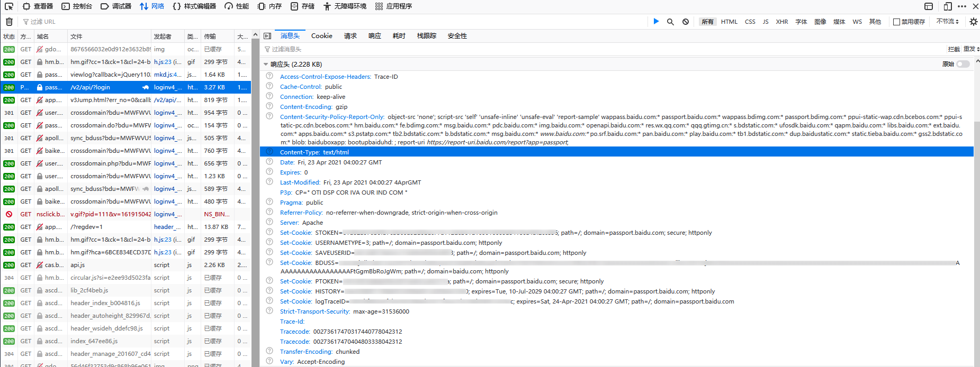The height and width of the screenshot is (367, 980).
Task: Enable the 禁用缓存 checkbox
Action: [x=896, y=22]
